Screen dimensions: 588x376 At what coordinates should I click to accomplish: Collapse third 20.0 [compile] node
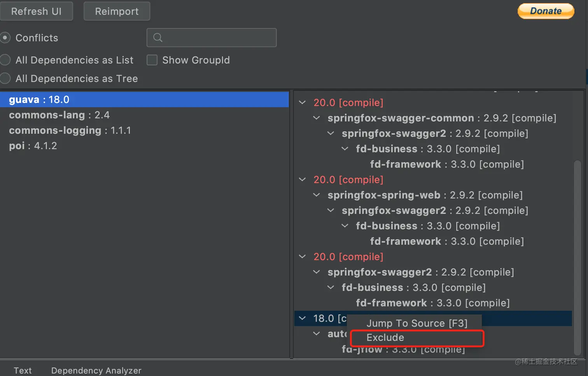tap(302, 256)
